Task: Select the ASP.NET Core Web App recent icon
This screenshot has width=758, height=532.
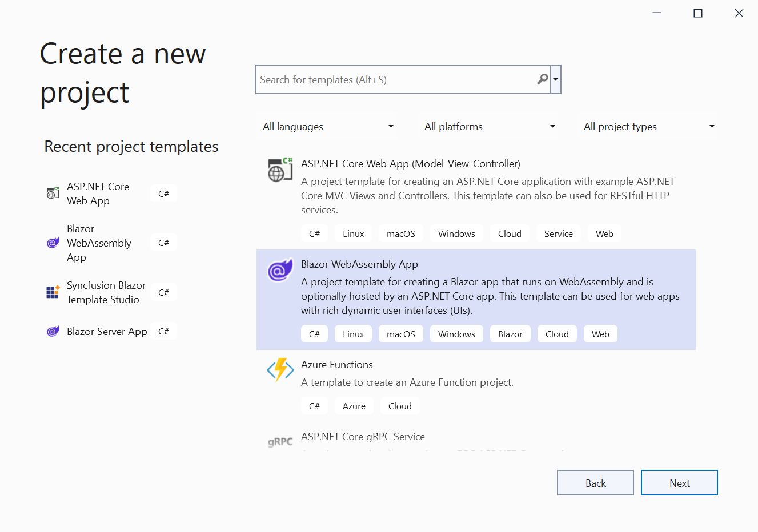Action: pyautogui.click(x=53, y=194)
